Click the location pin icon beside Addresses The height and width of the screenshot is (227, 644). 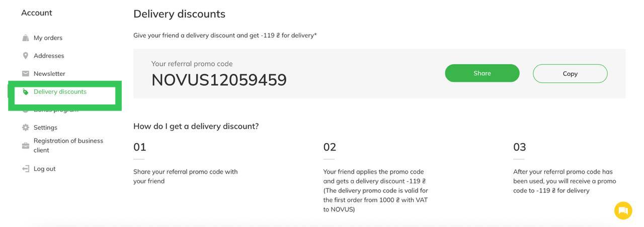click(26, 56)
